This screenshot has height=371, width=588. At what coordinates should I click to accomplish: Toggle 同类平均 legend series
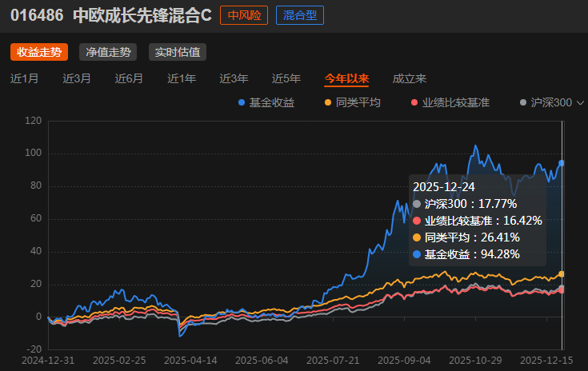(353, 102)
